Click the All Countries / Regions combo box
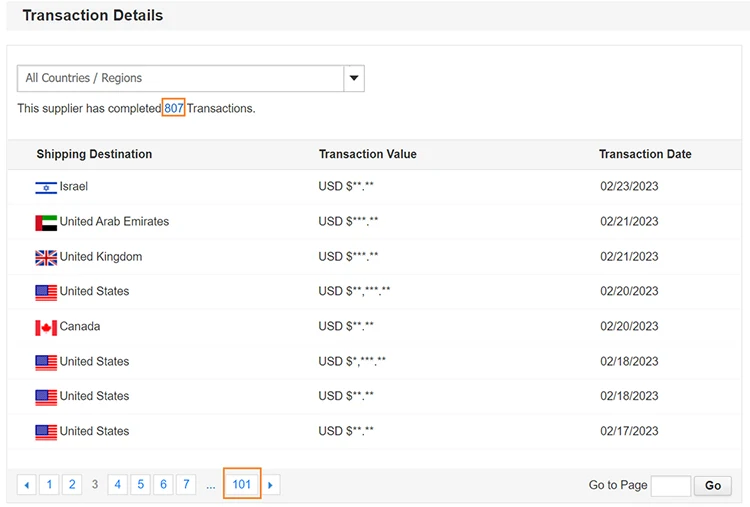The image size is (750, 507). [181, 78]
